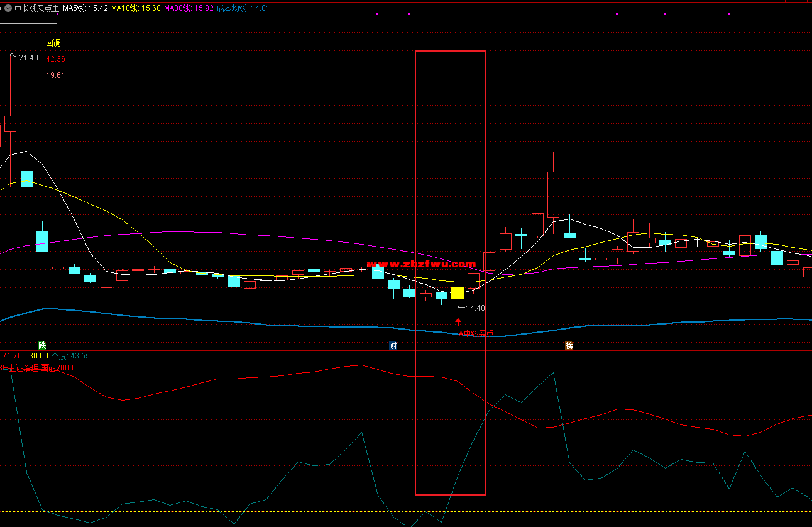Click the yellow highlighted buy-signal candle

pos(458,293)
